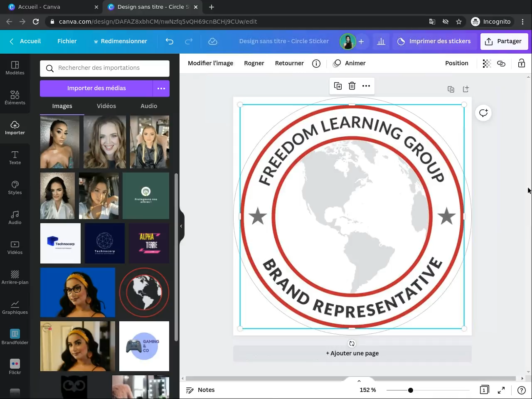The height and width of the screenshot is (399, 532).
Task: Open the Notes panel
Action: (200, 390)
